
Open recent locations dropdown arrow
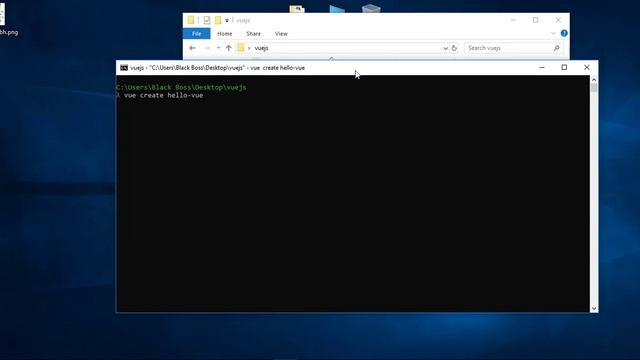click(218, 48)
